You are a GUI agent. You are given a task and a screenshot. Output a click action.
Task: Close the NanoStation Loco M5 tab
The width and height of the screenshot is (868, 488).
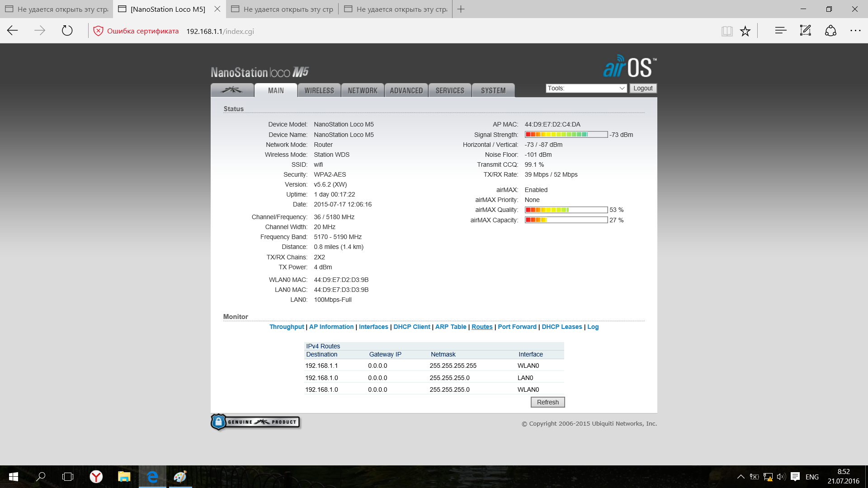[x=217, y=9]
